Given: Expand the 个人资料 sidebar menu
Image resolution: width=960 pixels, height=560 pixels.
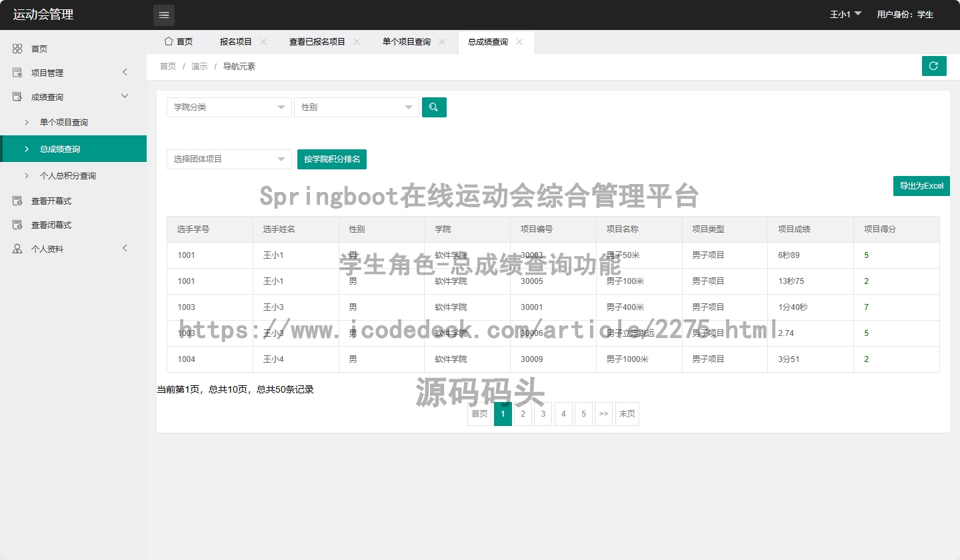Looking at the screenshot, I should (x=125, y=248).
